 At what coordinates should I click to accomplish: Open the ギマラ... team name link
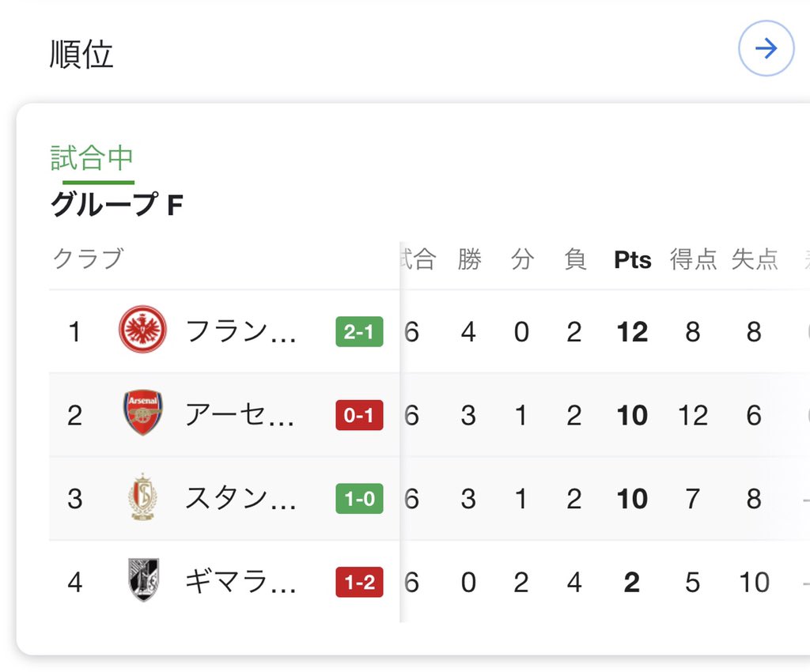240,582
